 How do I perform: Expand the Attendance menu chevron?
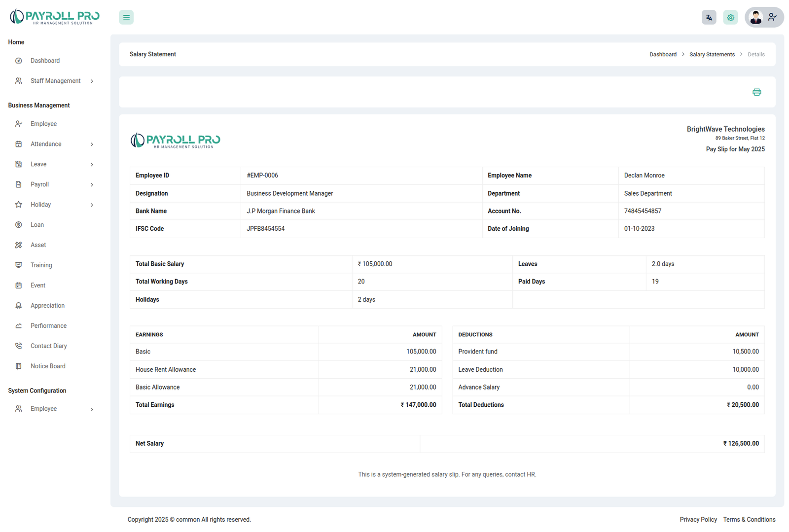coord(92,144)
